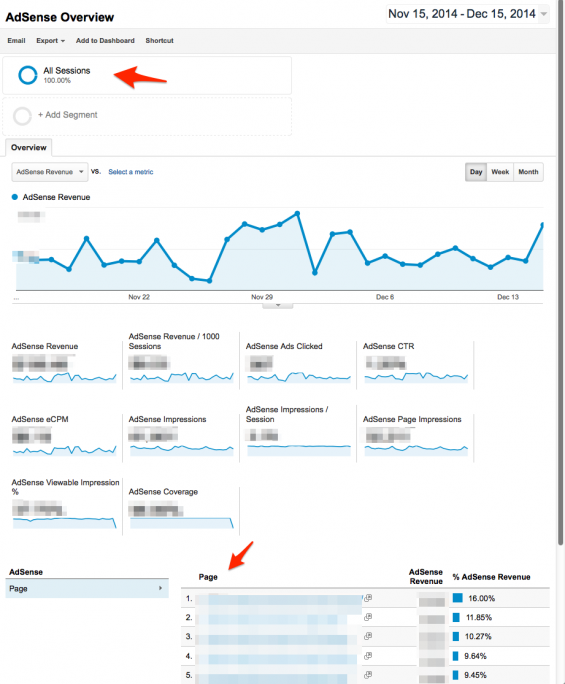Select the Overview tab
This screenshot has height=684, width=565.
[x=29, y=147]
